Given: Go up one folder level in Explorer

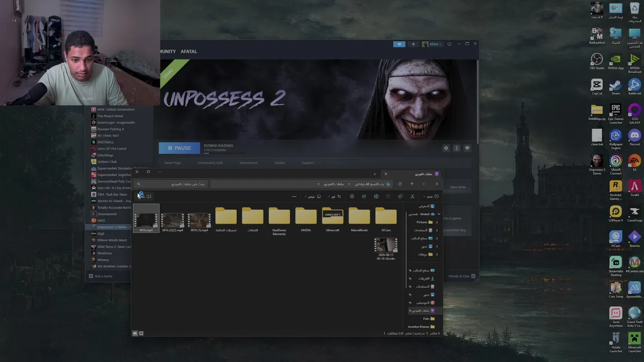Looking at the screenshot, I should pyautogui.click(x=412, y=184).
